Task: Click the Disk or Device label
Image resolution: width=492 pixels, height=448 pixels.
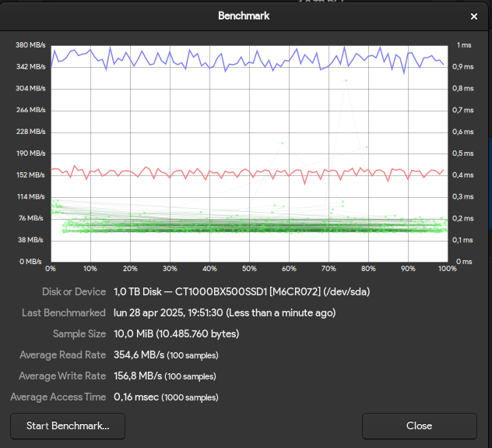Action: coord(74,291)
